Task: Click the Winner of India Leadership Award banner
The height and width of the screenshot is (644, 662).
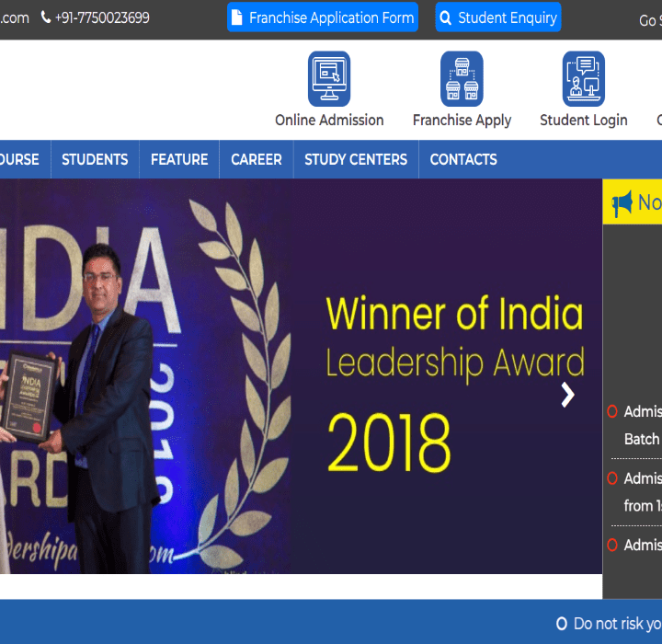Action: pos(301,376)
